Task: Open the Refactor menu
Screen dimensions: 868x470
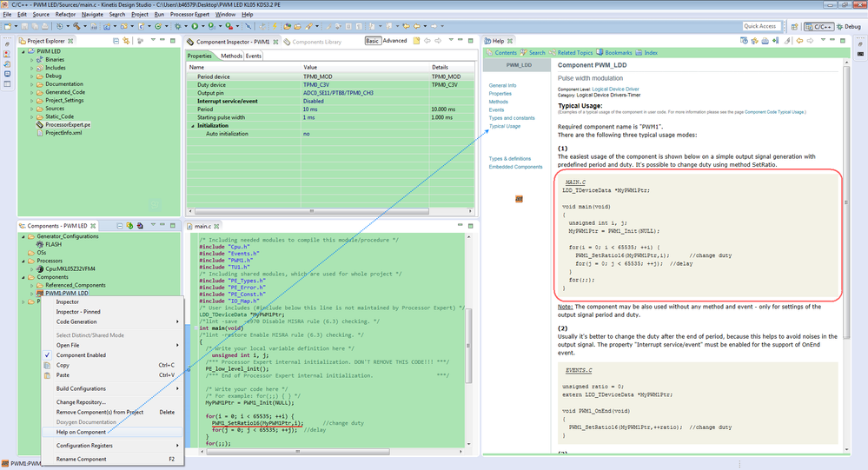Action: (65, 14)
